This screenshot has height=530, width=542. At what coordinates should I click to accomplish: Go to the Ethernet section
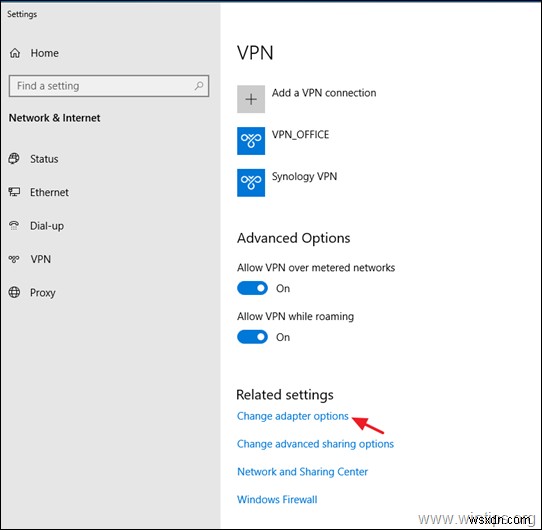click(x=49, y=192)
